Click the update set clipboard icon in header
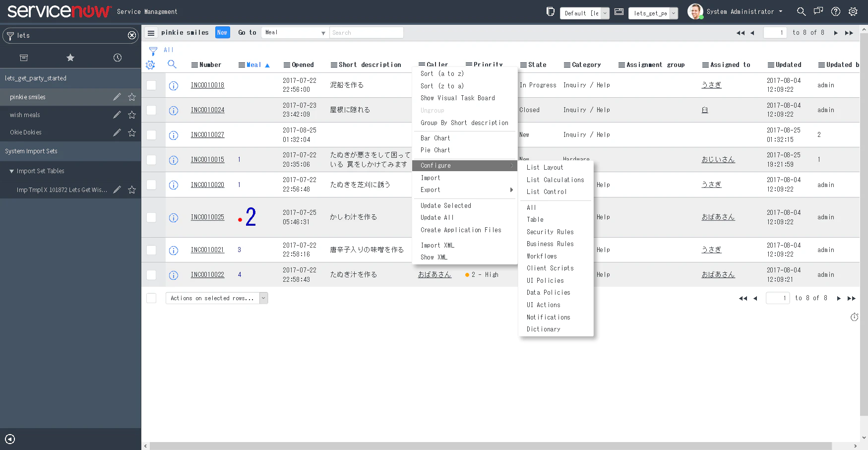Screen dimensions: 868x450 (550, 11)
